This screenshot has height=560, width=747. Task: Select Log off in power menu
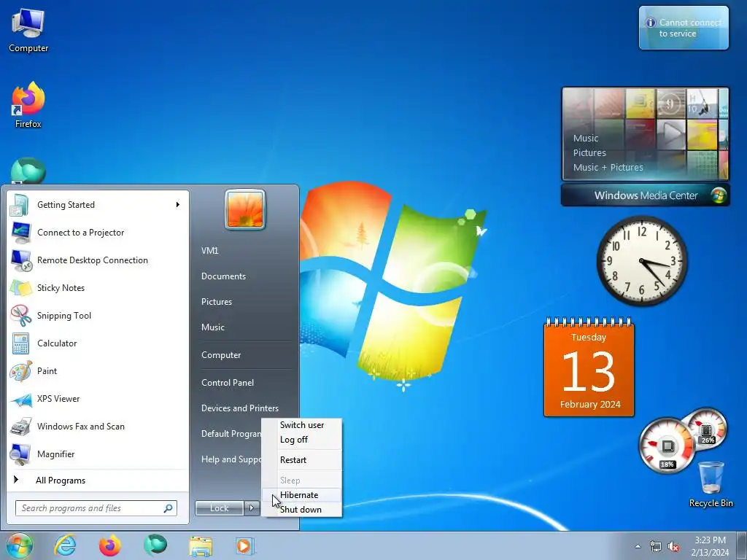302,440
